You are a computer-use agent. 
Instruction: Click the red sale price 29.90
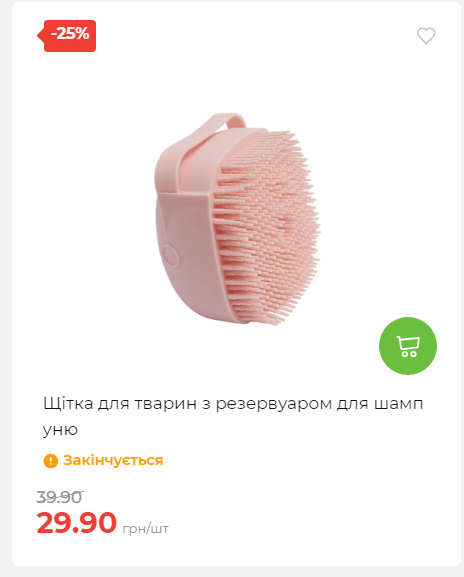(77, 523)
